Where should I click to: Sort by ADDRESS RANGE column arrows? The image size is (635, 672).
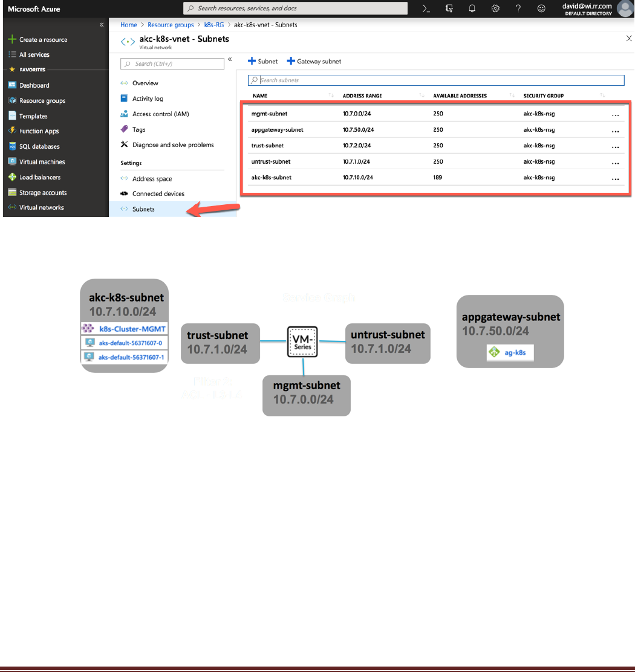pyautogui.click(x=422, y=95)
